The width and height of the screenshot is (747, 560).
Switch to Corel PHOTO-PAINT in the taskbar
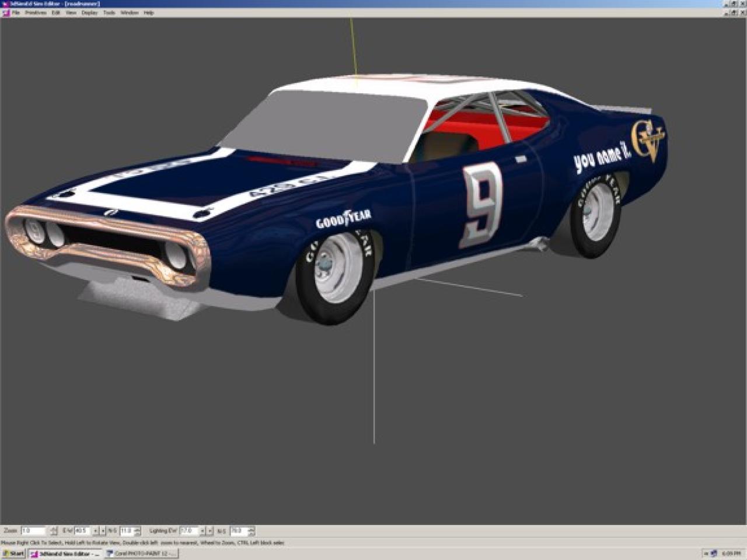140,554
